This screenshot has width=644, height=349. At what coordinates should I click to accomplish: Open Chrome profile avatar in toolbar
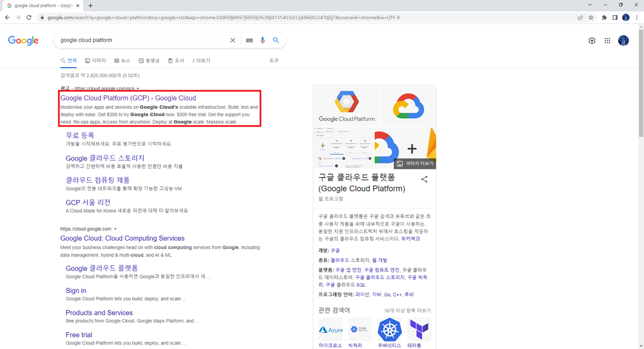[x=626, y=18]
